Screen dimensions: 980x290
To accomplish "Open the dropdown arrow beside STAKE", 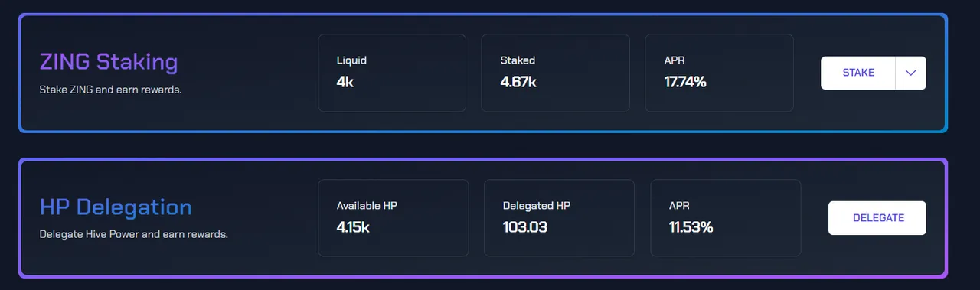I will click(x=911, y=73).
